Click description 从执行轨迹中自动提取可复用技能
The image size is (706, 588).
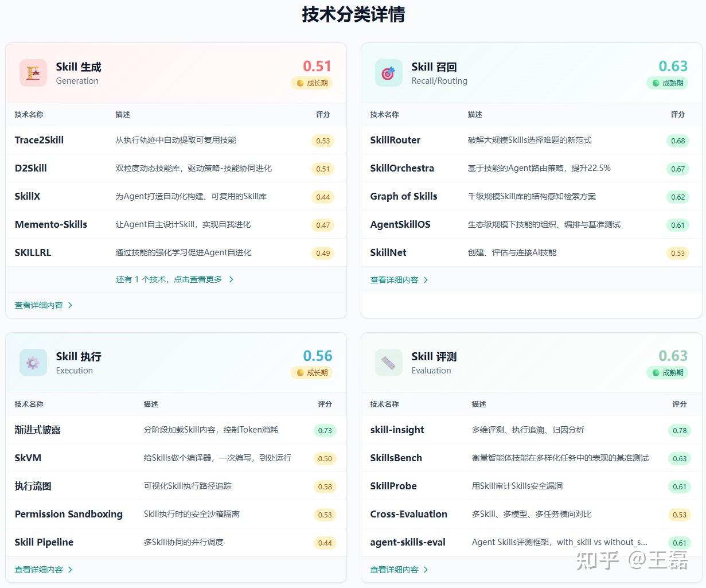[x=176, y=141]
